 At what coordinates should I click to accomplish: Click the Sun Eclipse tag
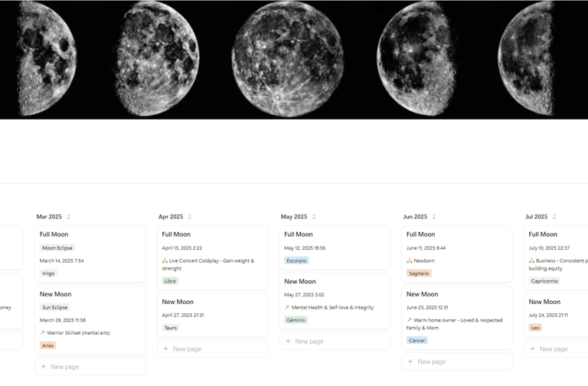pos(55,307)
